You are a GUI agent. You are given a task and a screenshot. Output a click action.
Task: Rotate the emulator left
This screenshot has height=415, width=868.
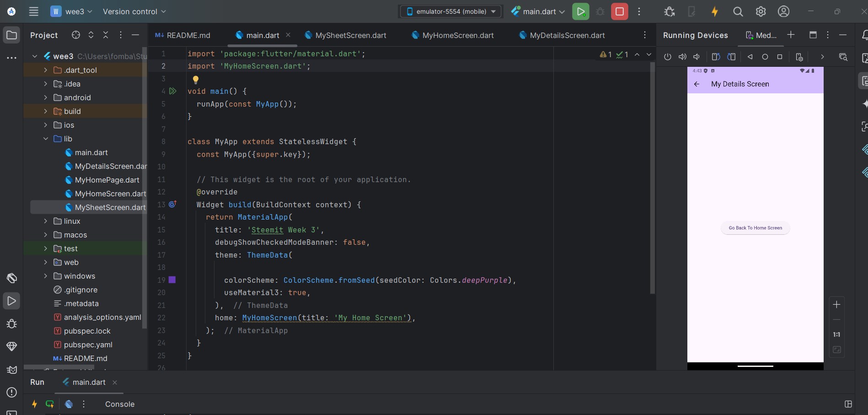point(716,57)
